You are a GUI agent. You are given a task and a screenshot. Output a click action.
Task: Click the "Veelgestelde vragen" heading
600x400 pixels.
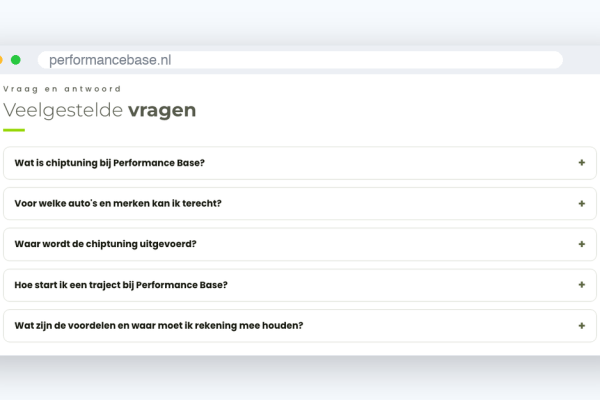pyautogui.click(x=99, y=111)
